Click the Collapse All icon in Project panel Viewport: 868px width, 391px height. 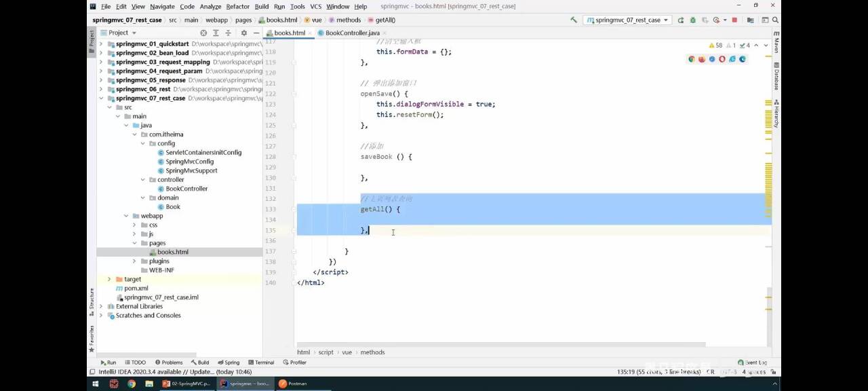point(228,33)
